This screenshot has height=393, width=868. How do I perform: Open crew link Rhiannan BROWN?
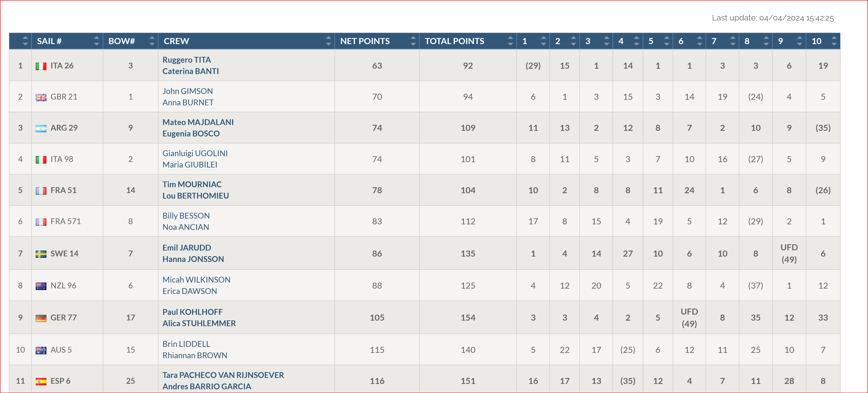pyautogui.click(x=195, y=356)
